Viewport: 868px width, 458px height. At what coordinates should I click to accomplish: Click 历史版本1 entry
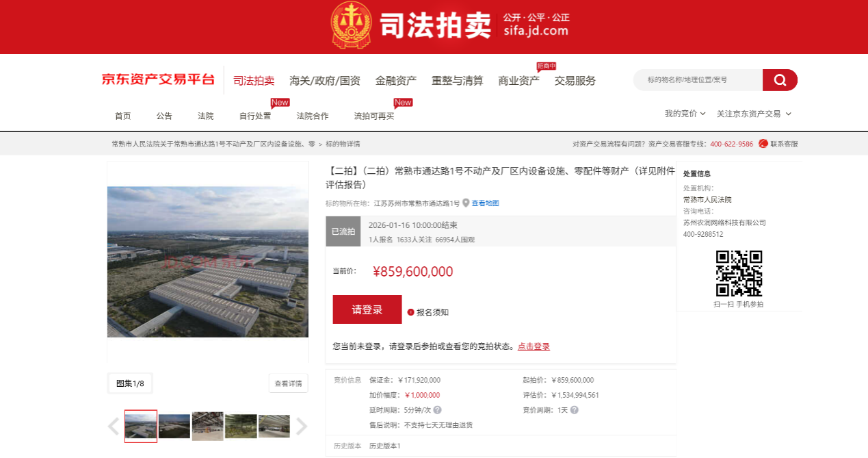(385, 446)
